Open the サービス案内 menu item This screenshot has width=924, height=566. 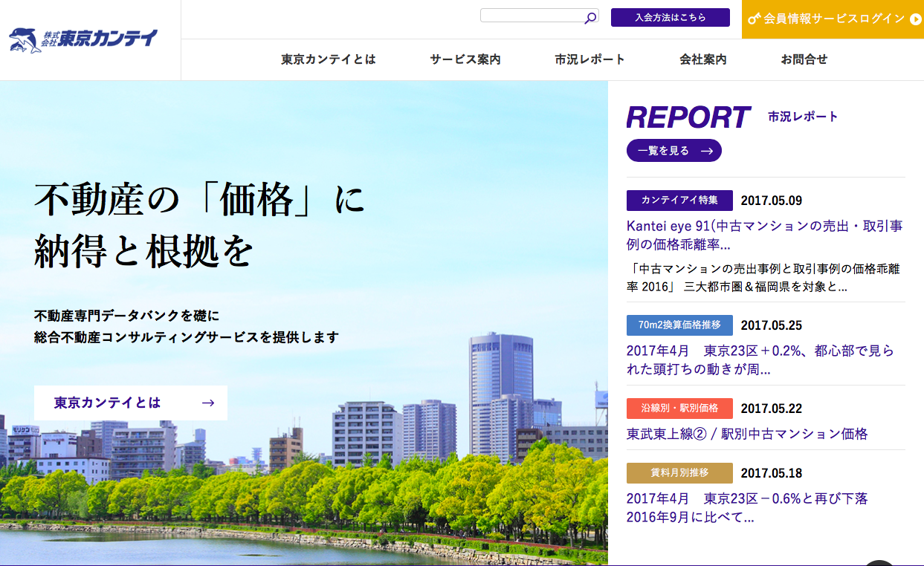click(465, 59)
